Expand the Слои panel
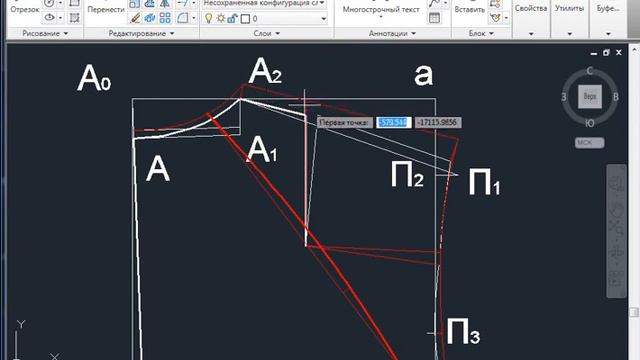This screenshot has height=360, width=640. [x=267, y=33]
